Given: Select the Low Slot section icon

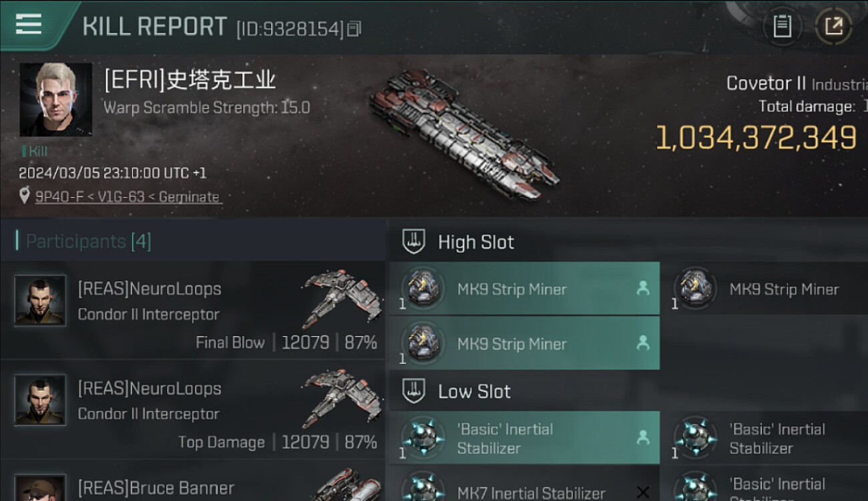Looking at the screenshot, I should [414, 391].
